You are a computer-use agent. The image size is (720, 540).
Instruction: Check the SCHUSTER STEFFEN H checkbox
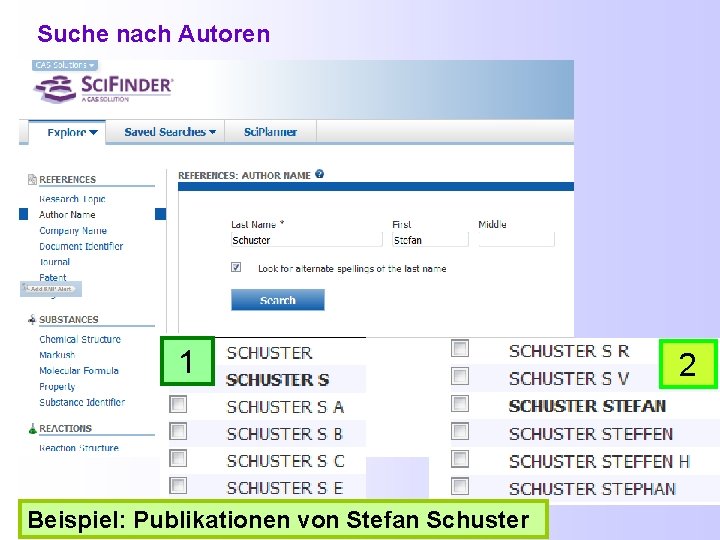[460, 459]
